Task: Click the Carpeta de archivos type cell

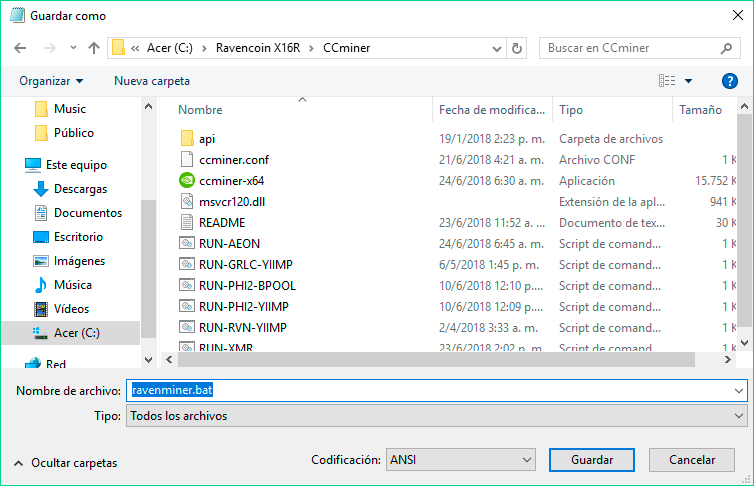Action: pos(611,139)
